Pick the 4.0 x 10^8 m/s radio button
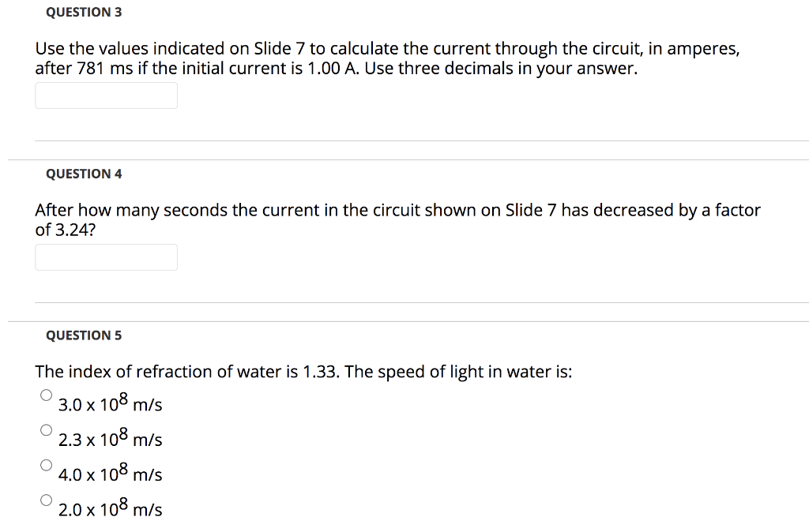The width and height of the screenshot is (809, 532). 47,465
